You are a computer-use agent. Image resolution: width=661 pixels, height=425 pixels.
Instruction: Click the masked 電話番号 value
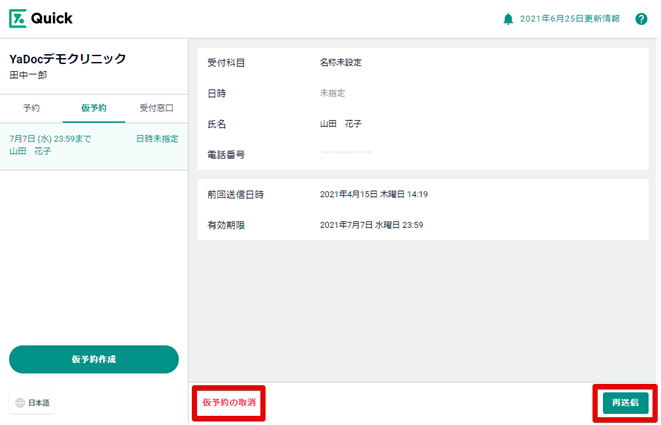347,153
